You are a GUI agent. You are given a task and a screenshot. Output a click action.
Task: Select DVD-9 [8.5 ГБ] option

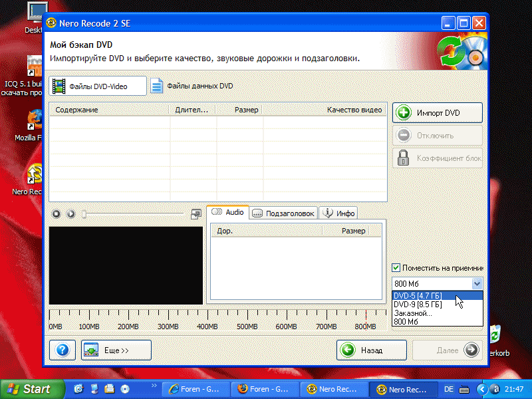[437, 305]
